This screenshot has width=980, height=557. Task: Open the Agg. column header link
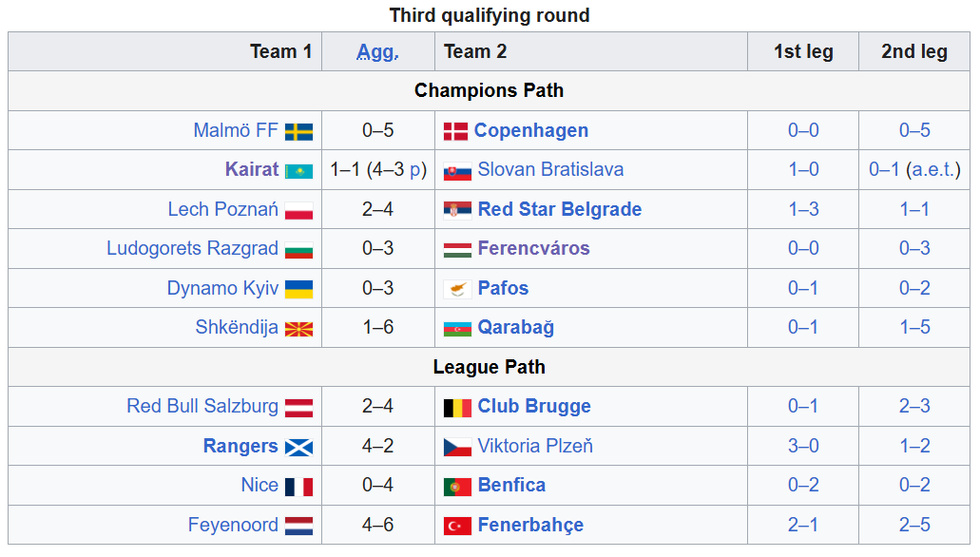377,52
